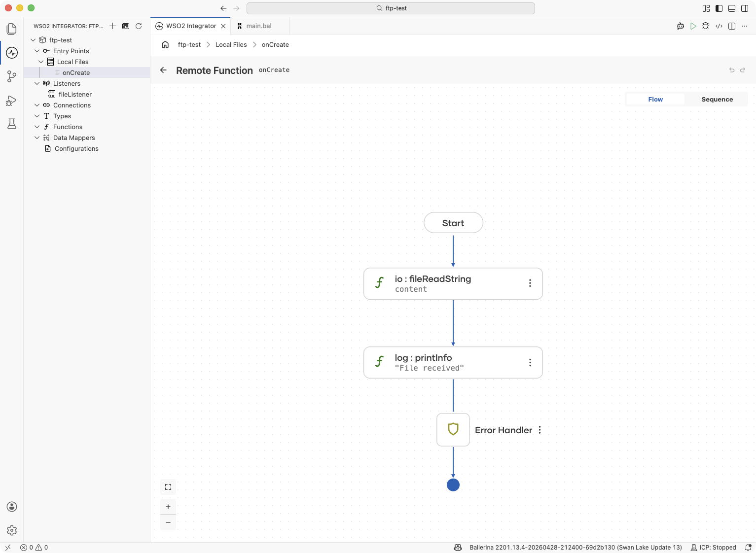Screen dimensions: 756x553
Task: Select the Flow view tab
Action: coord(655,99)
